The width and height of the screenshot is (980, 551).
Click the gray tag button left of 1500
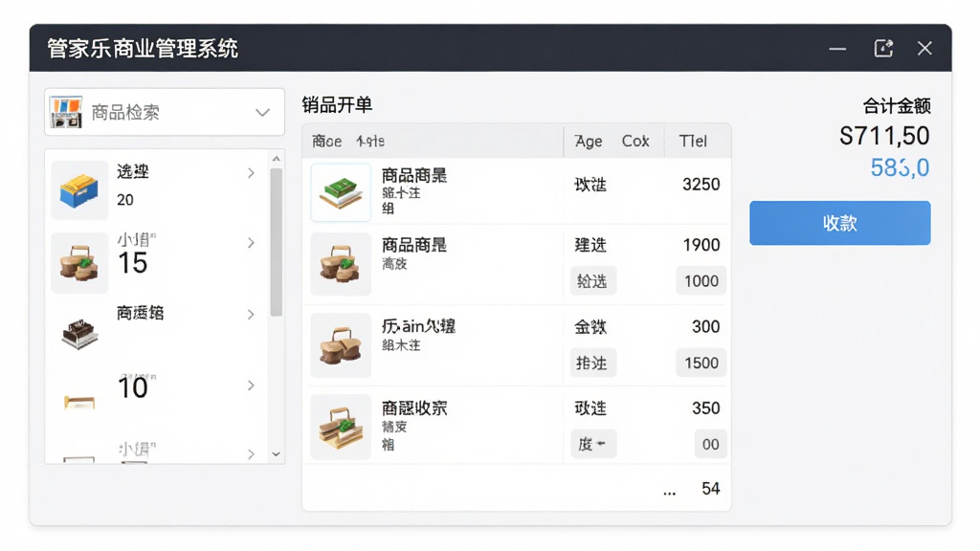(x=592, y=363)
